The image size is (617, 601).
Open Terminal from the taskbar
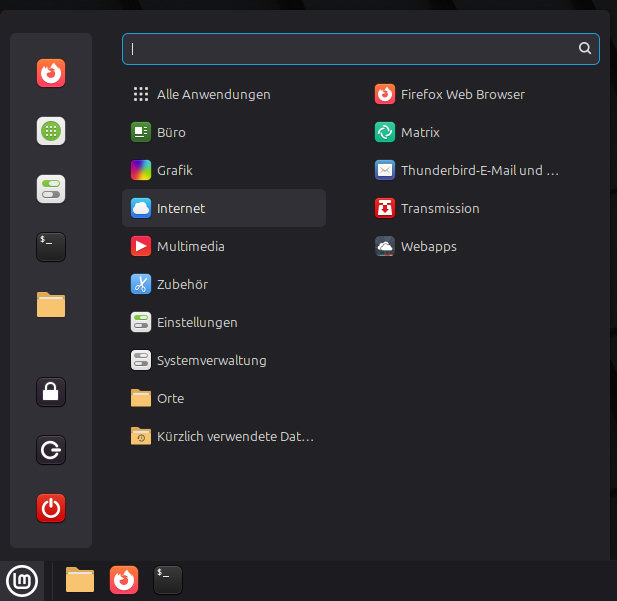(x=168, y=580)
